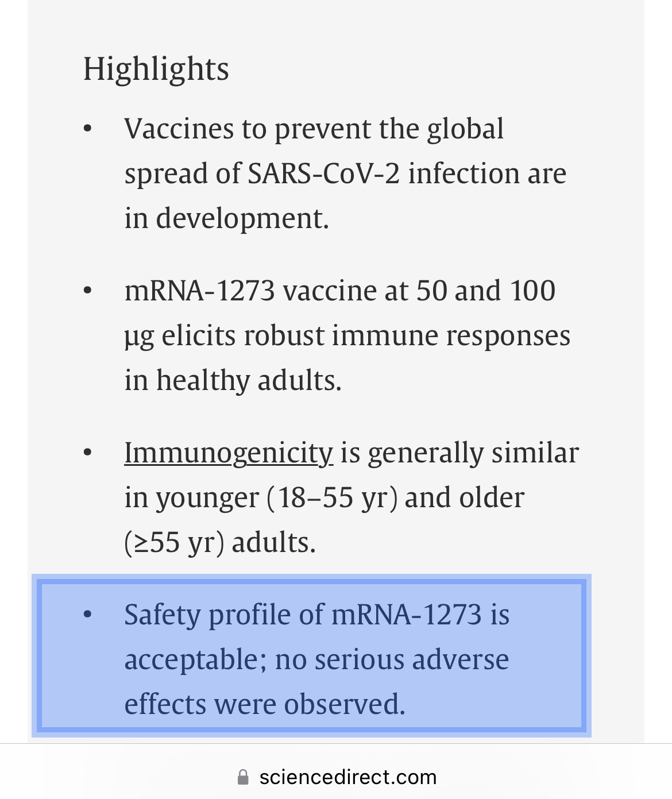Click the Highlights heading
This screenshot has width=672, height=799.
(156, 70)
